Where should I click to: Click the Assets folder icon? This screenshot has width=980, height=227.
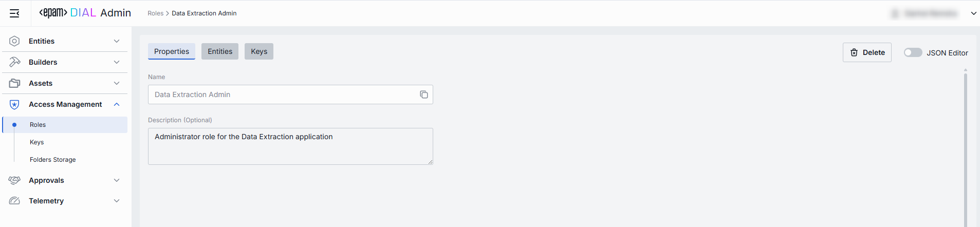(14, 83)
